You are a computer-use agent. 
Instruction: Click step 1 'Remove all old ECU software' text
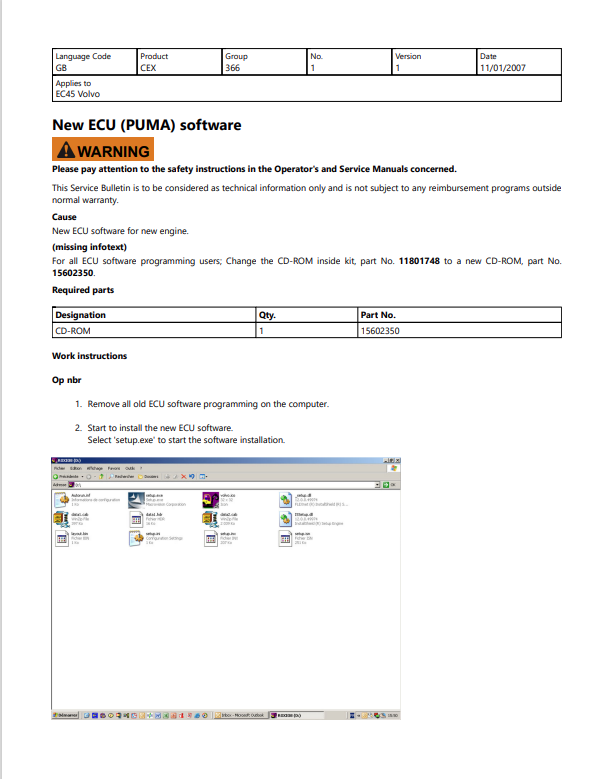[x=208, y=404]
